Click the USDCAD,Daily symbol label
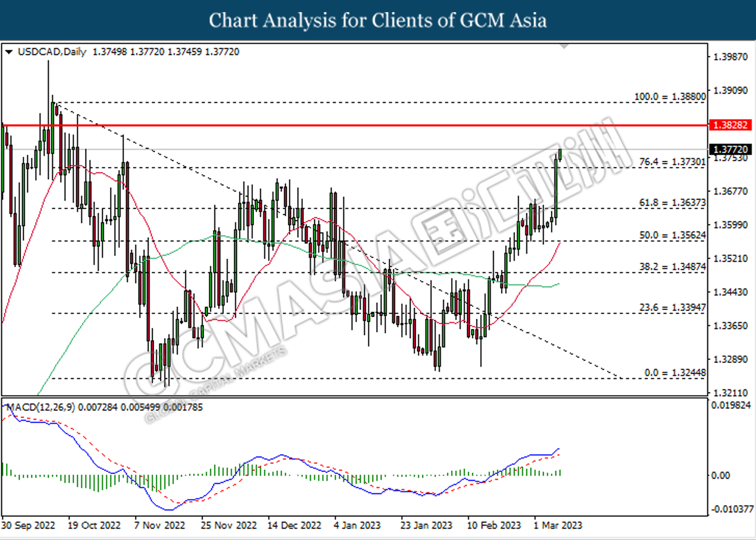Image resolution: width=756 pixels, height=540 pixels. (52, 52)
